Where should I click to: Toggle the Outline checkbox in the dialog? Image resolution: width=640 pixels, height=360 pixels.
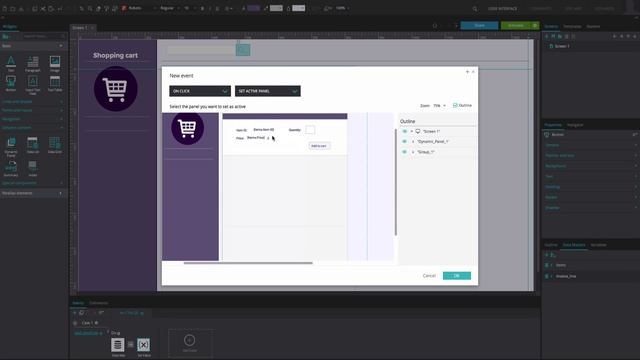click(455, 105)
